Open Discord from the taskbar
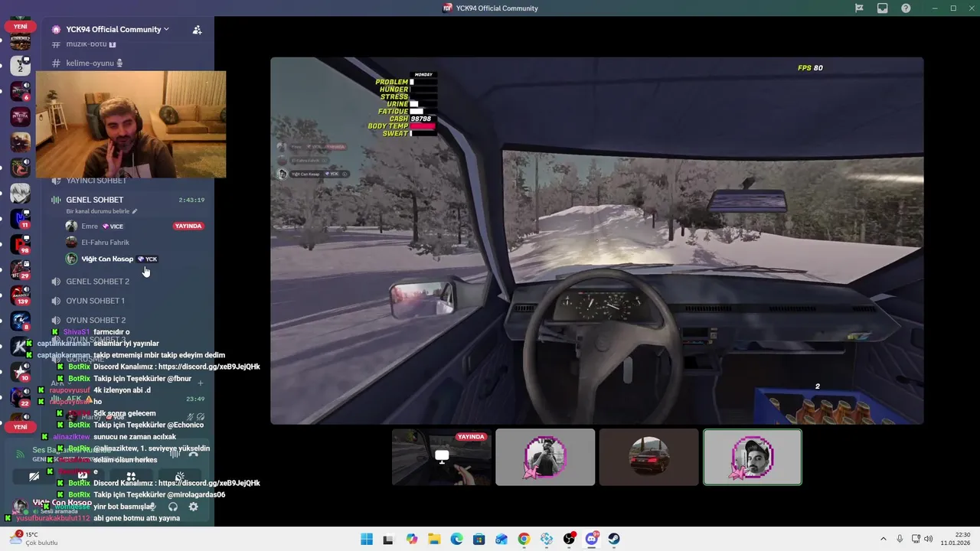Screen dimensions: 980x551 pos(591,539)
